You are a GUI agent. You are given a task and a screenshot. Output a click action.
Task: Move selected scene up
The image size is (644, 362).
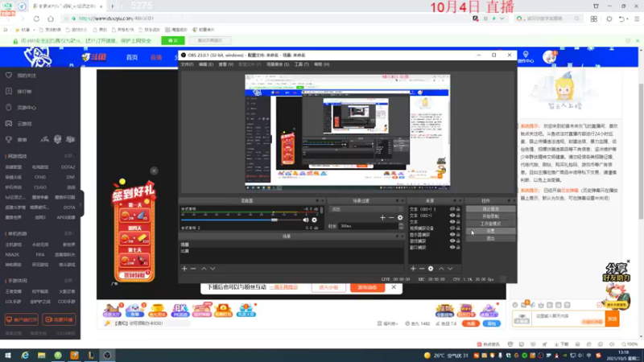[x=204, y=269]
